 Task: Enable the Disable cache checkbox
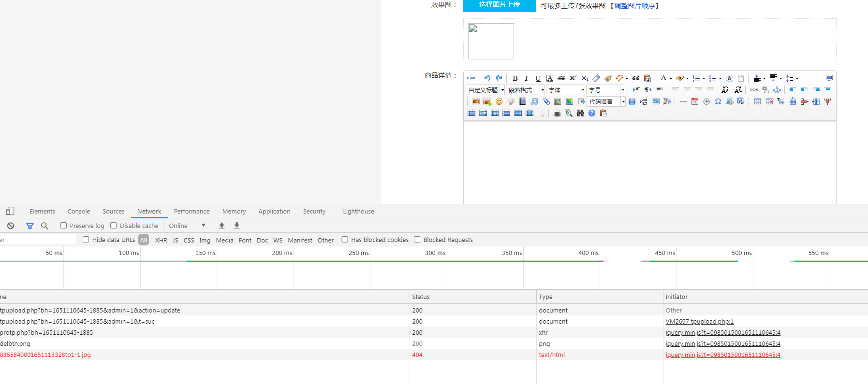click(x=114, y=226)
